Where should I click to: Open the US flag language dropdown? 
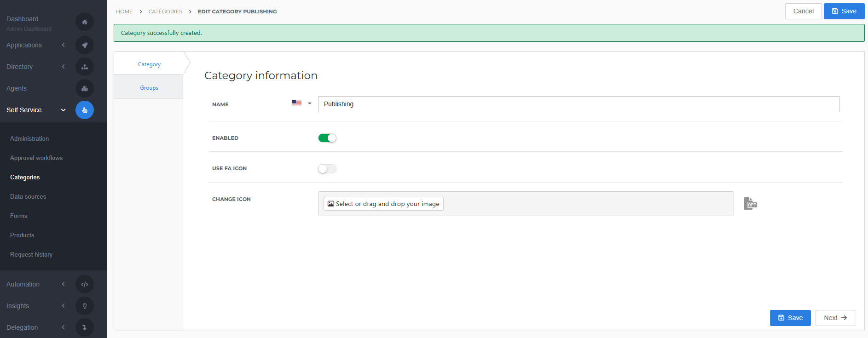[302, 103]
